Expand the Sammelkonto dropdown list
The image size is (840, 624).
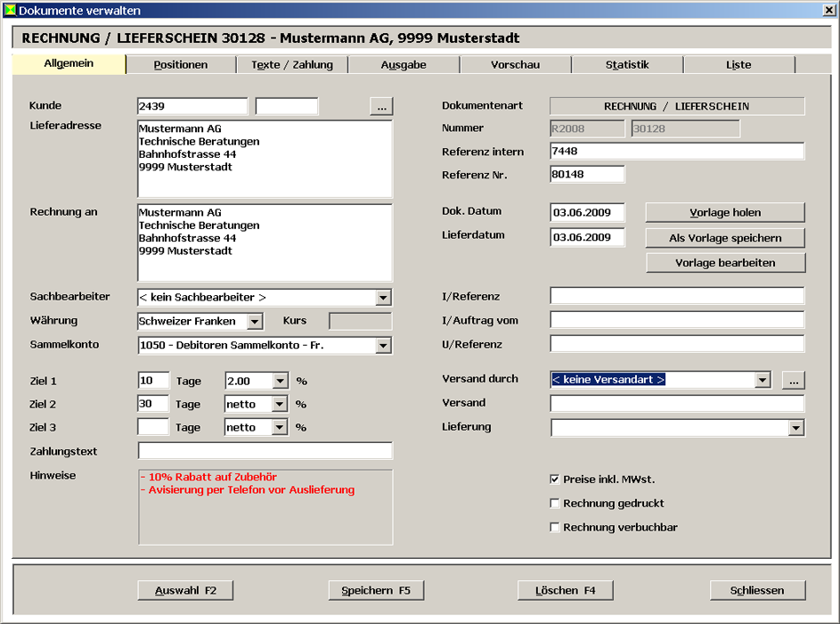pos(383,345)
